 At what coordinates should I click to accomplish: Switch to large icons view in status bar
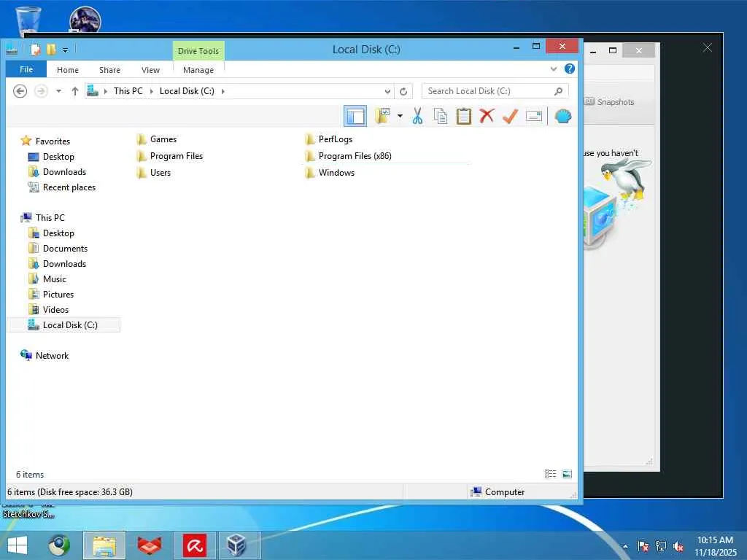[x=567, y=474]
